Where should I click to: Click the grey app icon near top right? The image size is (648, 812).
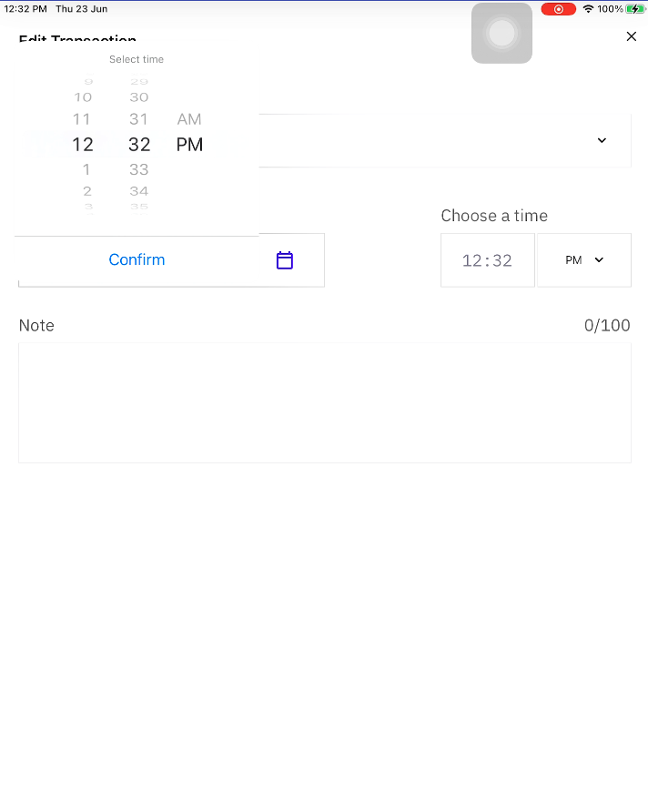[x=501, y=33]
